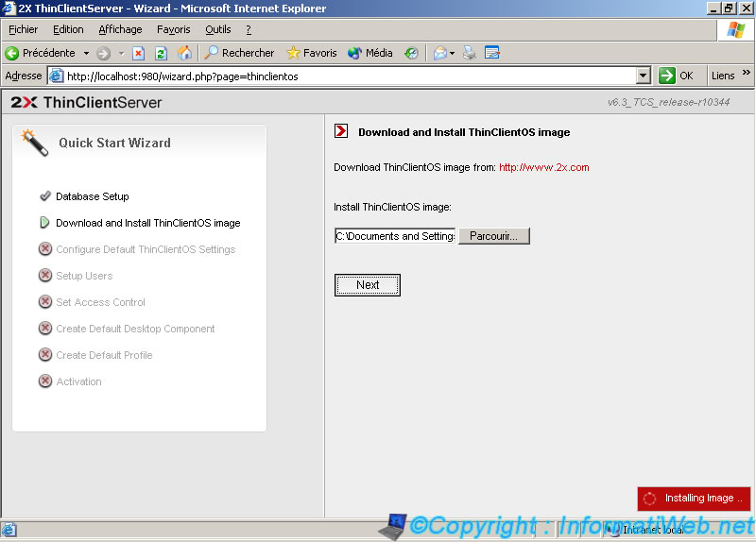Open the Edition menu

(68, 29)
